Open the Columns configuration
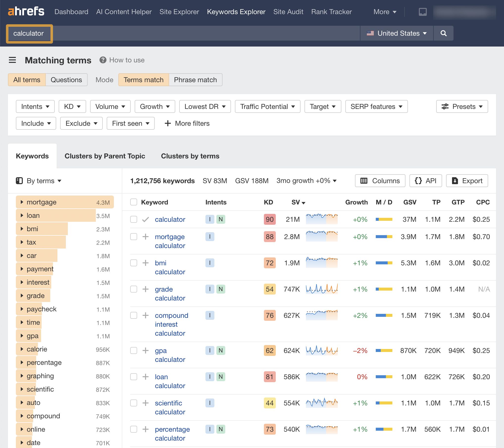The height and width of the screenshot is (448, 504). (x=380, y=181)
